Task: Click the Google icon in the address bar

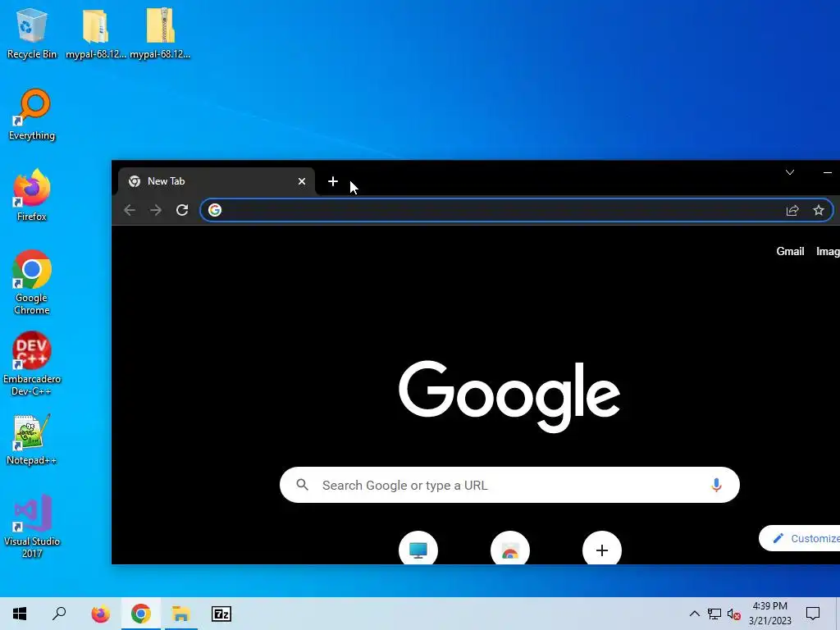Action: point(215,210)
